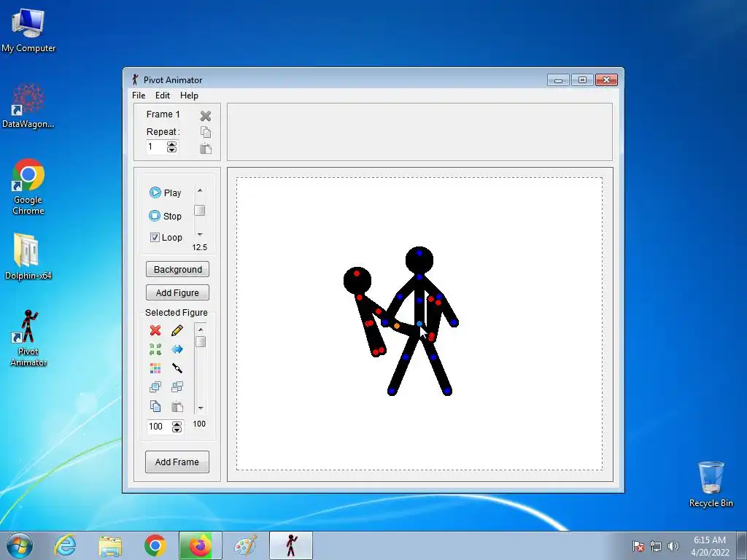Click the Add Figure button
The image size is (747, 560).
tap(178, 293)
